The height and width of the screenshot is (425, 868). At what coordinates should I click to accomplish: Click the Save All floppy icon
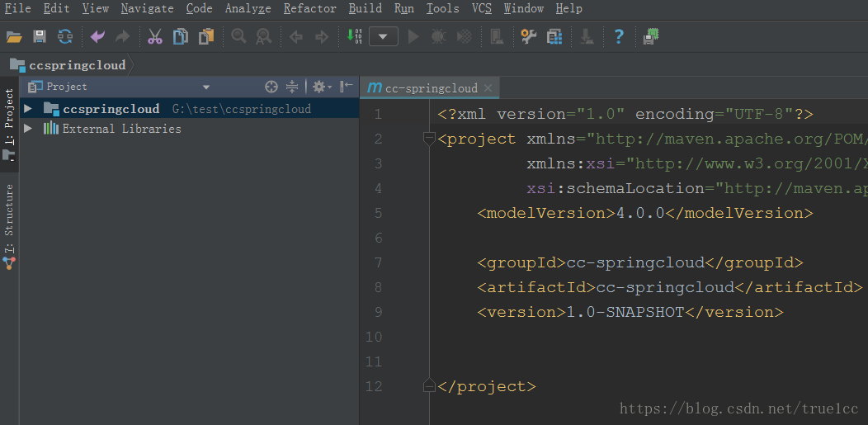click(40, 37)
